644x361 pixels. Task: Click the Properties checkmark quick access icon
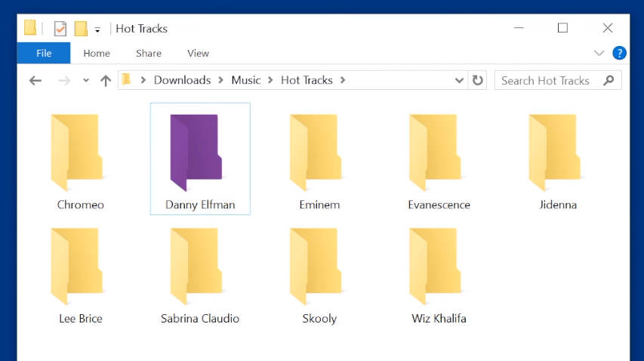60,29
